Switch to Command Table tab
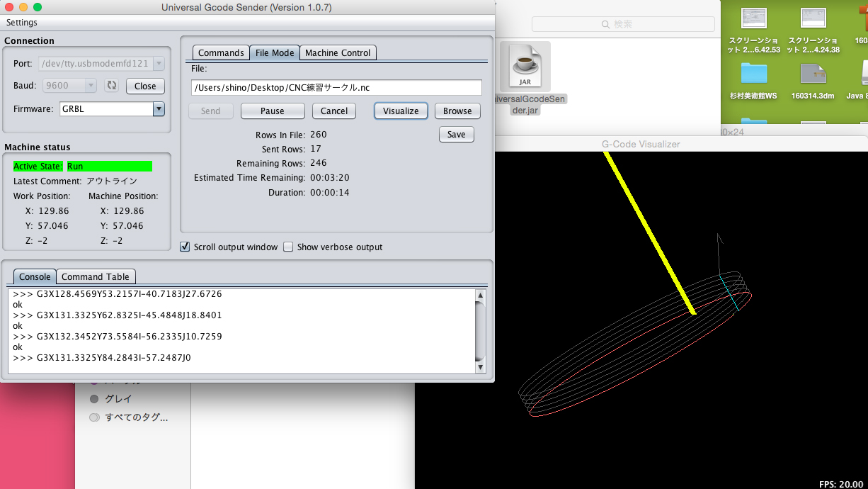 pos(96,276)
